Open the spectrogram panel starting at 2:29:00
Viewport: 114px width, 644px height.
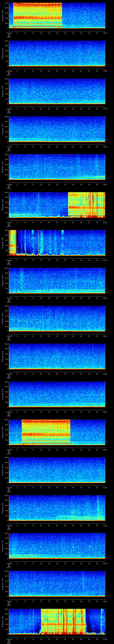[57, 584]
